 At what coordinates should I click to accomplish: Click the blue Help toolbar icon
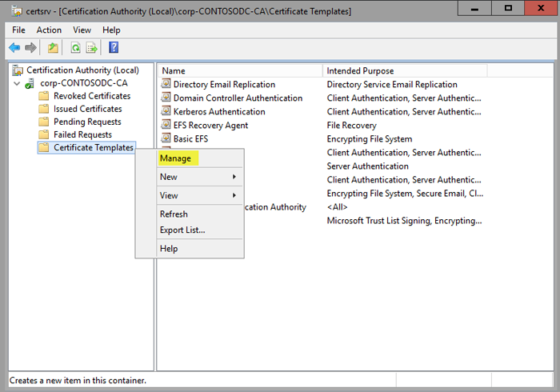[114, 48]
